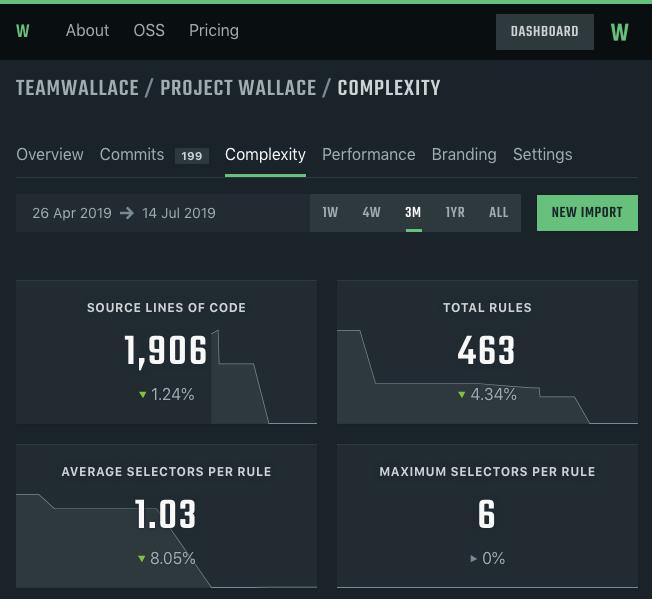Click the Maximum Selectors Per Rule title

pyautogui.click(x=487, y=472)
